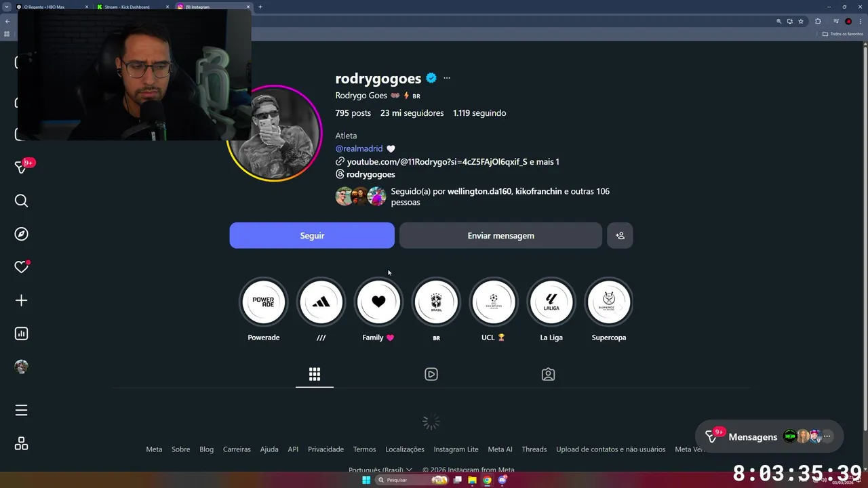Viewport: 868px width, 488px height.
Task: Open Instagram search from the sidebar
Action: coord(21,201)
